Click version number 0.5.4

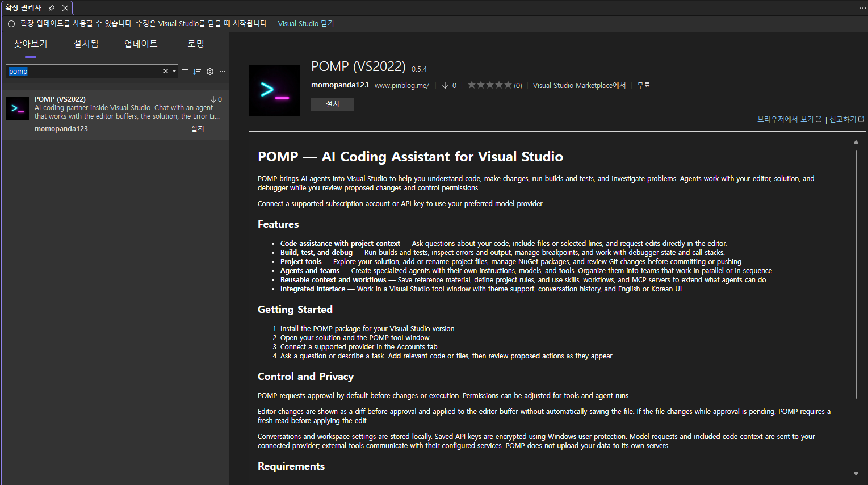tap(419, 69)
